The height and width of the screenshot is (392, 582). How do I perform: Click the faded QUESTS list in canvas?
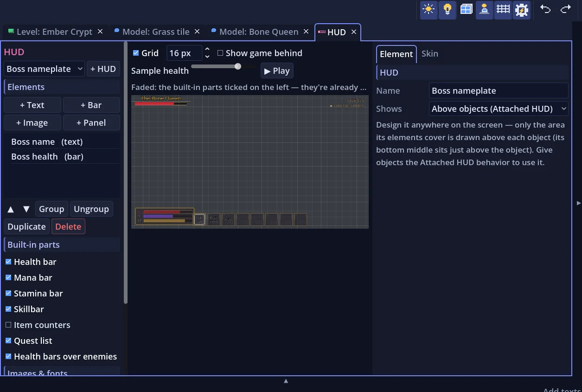348,103
